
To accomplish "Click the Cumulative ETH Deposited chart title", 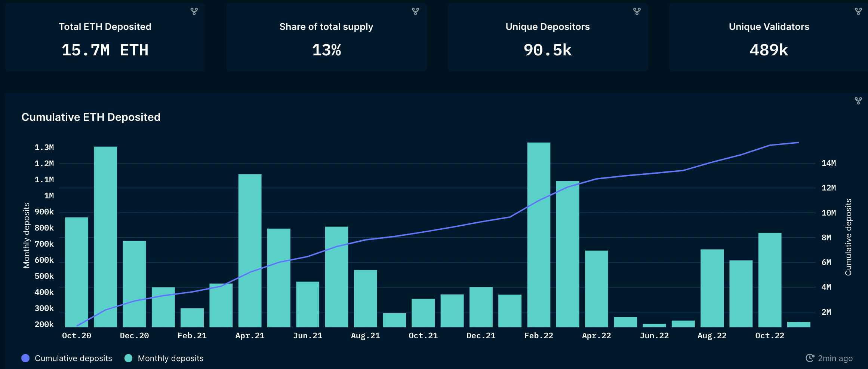I will [91, 117].
